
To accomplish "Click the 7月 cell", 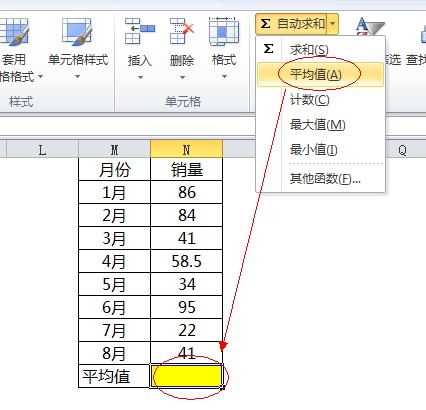I will pos(114,330).
